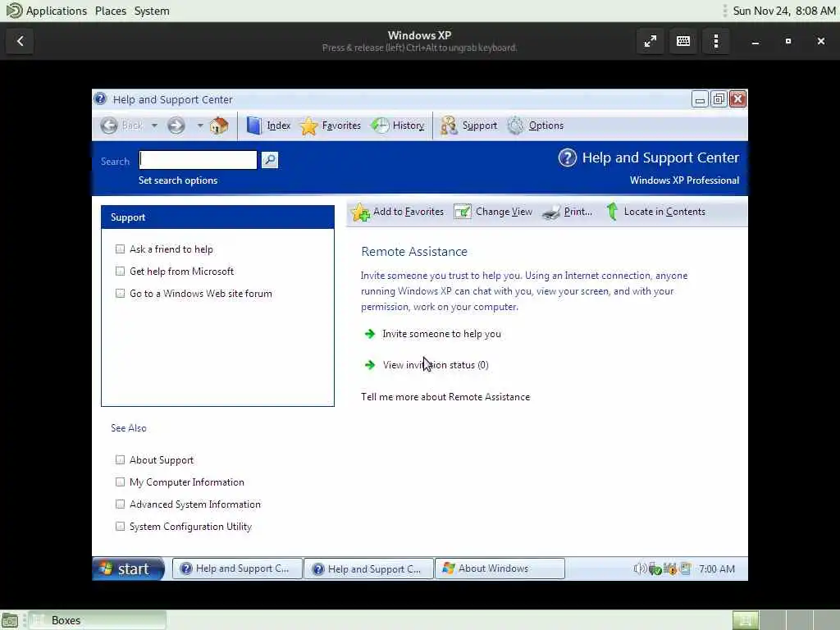Viewport: 840px width, 630px height.
Task: Click the Change View icon
Action: click(463, 212)
